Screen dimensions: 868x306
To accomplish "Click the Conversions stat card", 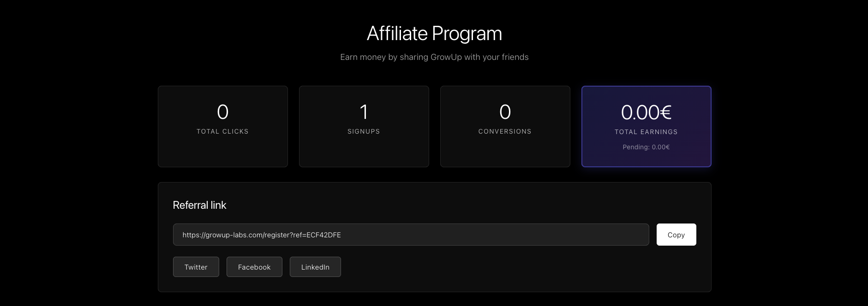I will click(505, 126).
